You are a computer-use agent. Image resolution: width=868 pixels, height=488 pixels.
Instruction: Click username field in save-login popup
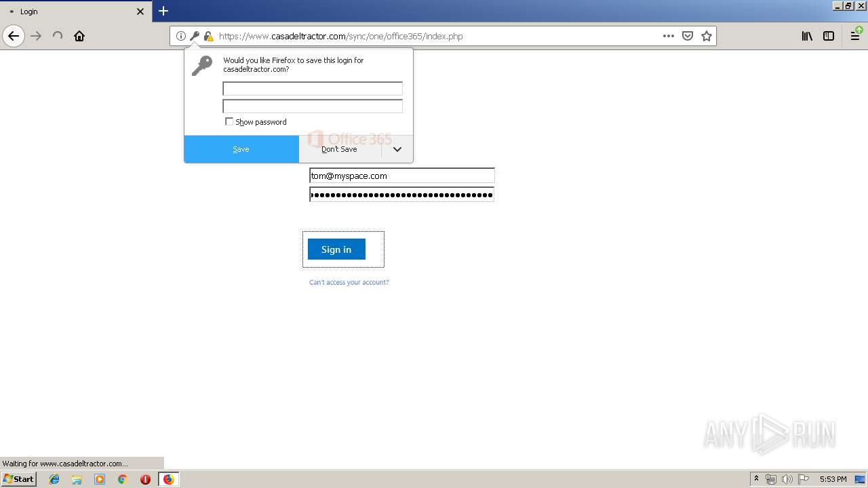(x=313, y=89)
